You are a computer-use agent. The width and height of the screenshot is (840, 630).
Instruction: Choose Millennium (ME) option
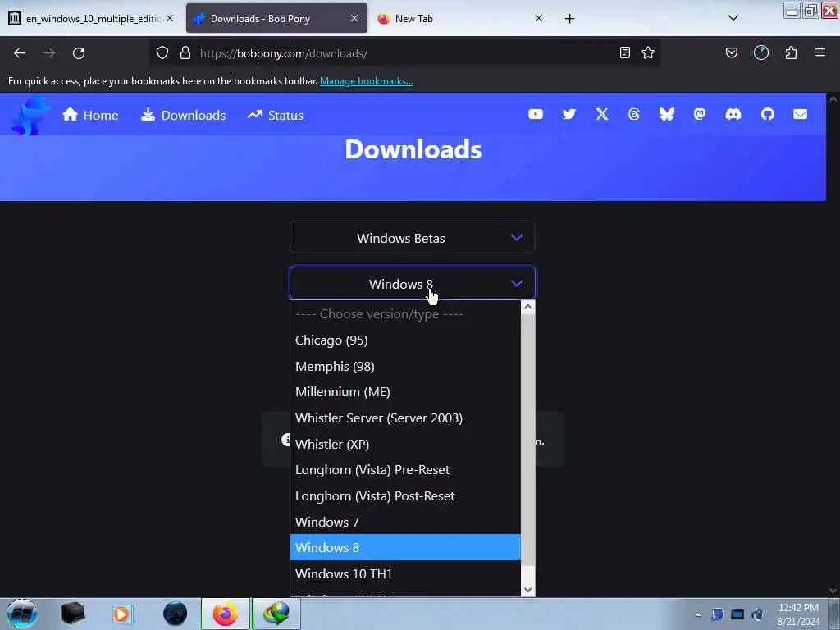pyautogui.click(x=405, y=392)
